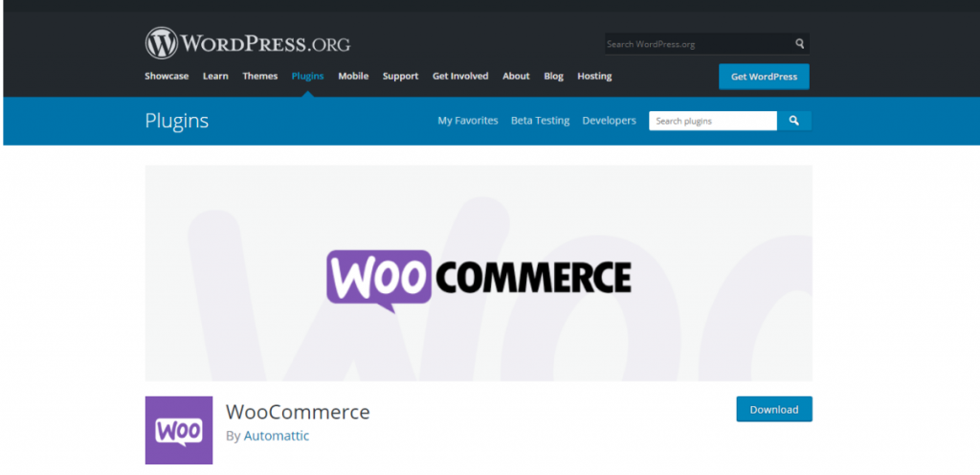Open the Showcase menu item
The height and width of the screenshot is (475, 980).
tap(167, 77)
